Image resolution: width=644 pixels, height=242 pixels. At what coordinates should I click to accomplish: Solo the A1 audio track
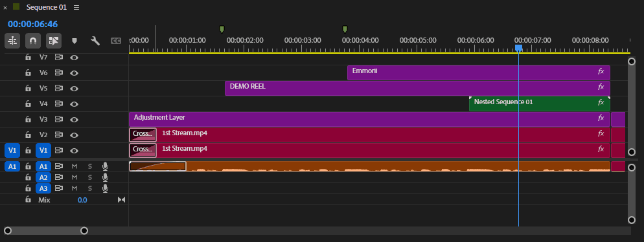point(90,166)
